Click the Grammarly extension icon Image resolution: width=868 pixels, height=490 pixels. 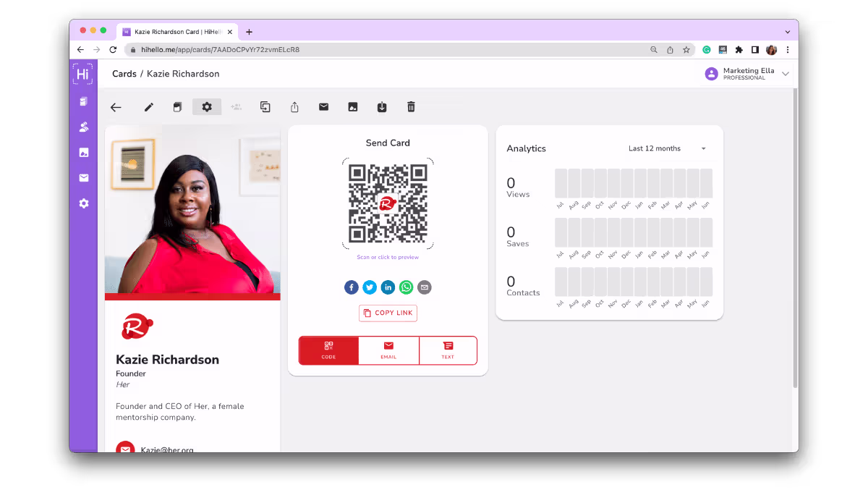[707, 50]
